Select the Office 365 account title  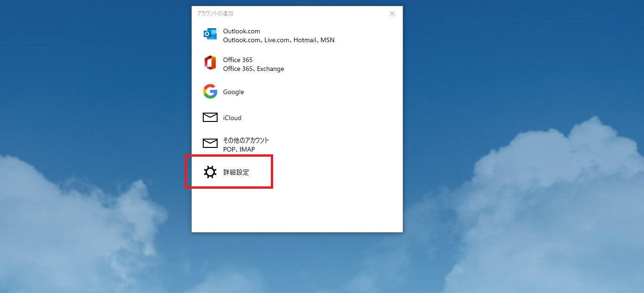pos(238,60)
